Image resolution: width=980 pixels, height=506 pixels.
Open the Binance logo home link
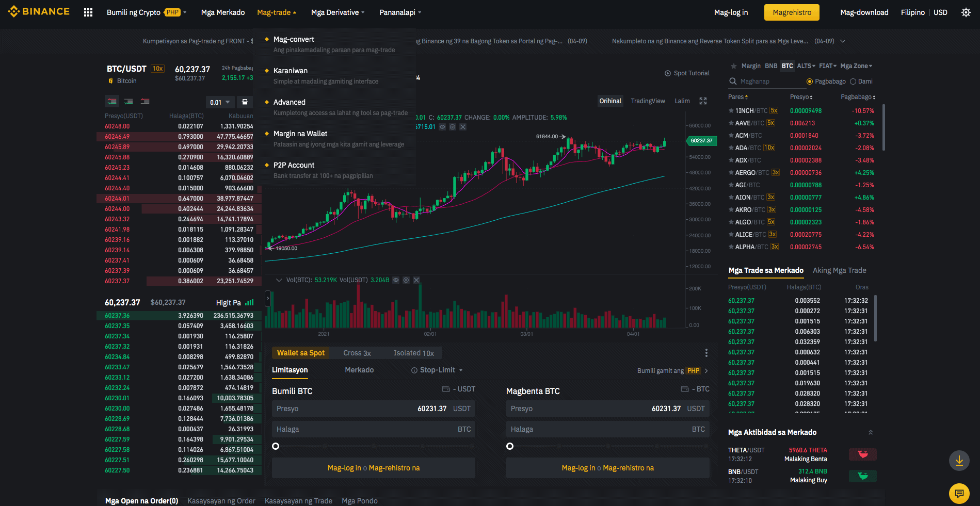pos(39,11)
